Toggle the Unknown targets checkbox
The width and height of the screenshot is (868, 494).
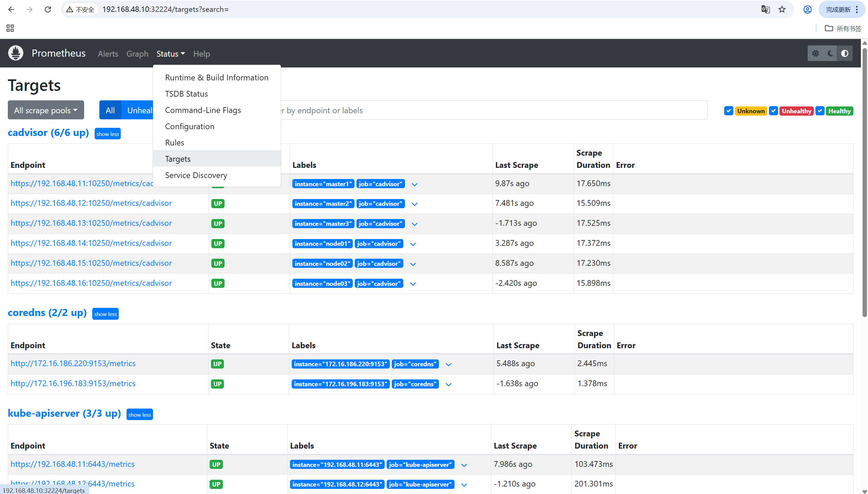[729, 111]
